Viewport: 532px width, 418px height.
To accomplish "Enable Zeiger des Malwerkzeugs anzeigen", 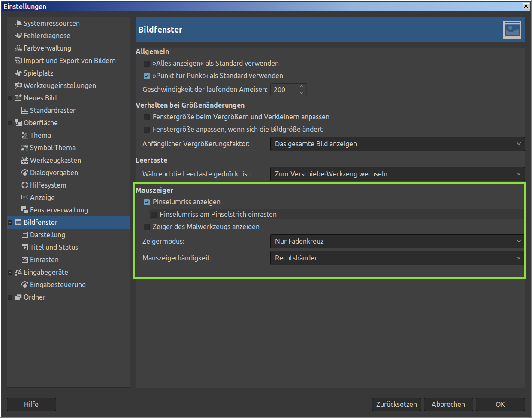I will pos(147,227).
